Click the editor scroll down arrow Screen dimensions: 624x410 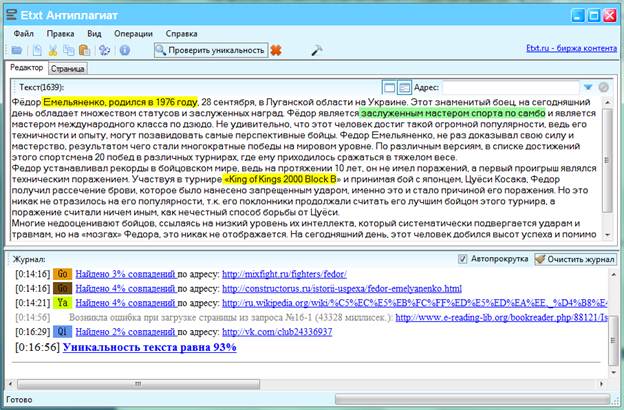pyautogui.click(x=607, y=235)
